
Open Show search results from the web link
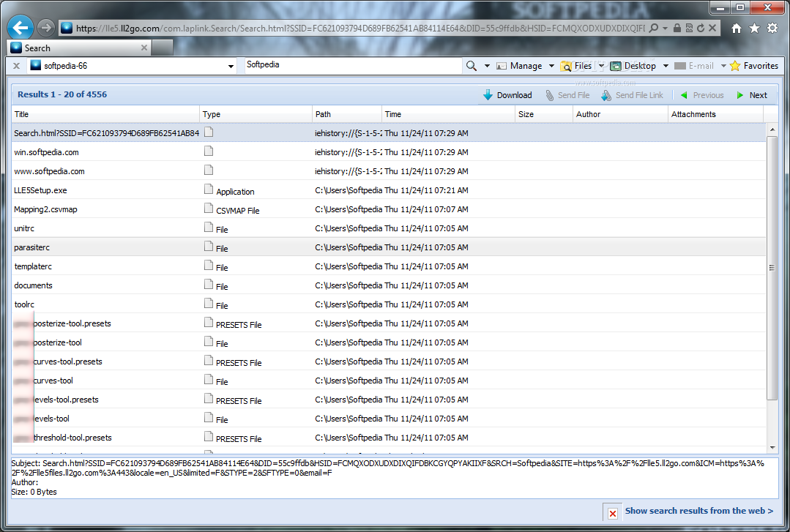coord(698,511)
